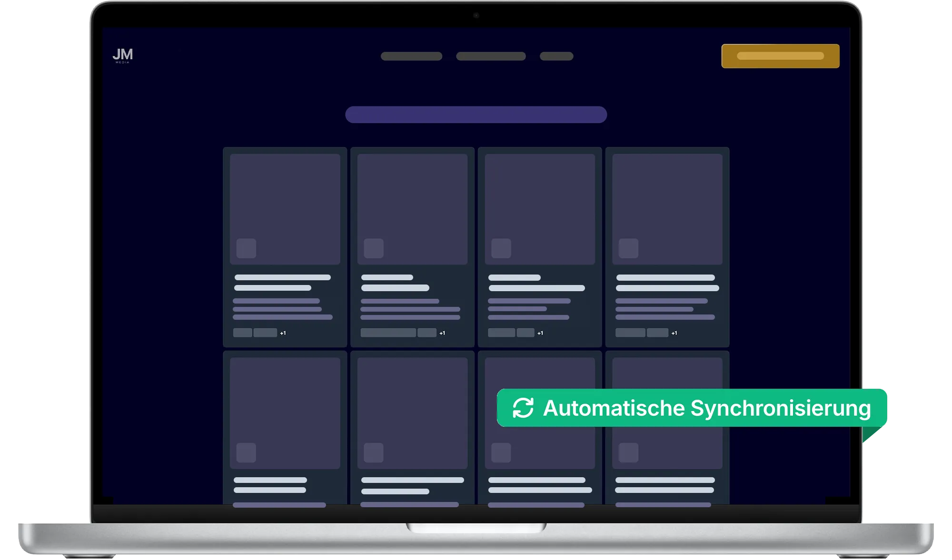
Task: Select the middle navigation menu item
Action: pyautogui.click(x=491, y=56)
